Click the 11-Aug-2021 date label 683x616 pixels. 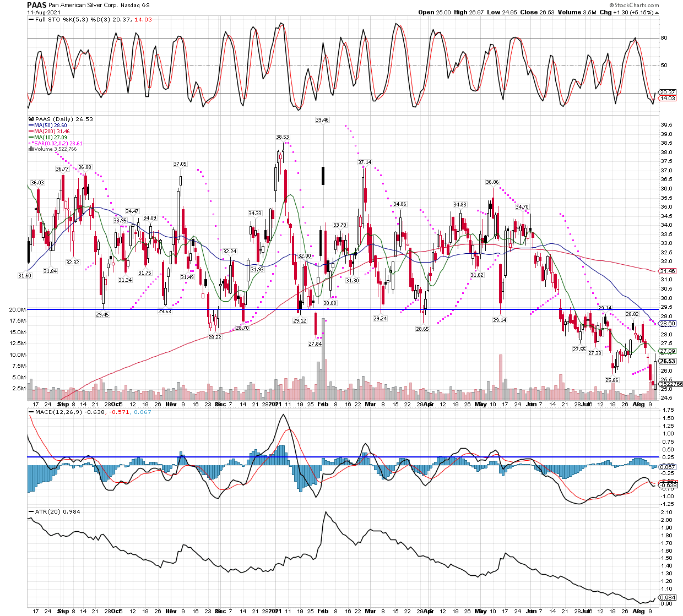(42, 12)
